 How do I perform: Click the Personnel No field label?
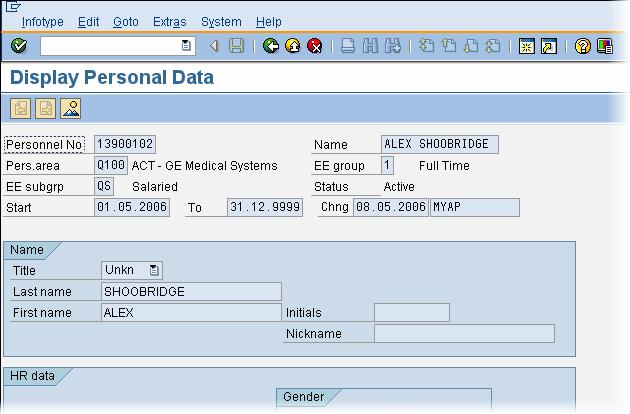pos(46,145)
